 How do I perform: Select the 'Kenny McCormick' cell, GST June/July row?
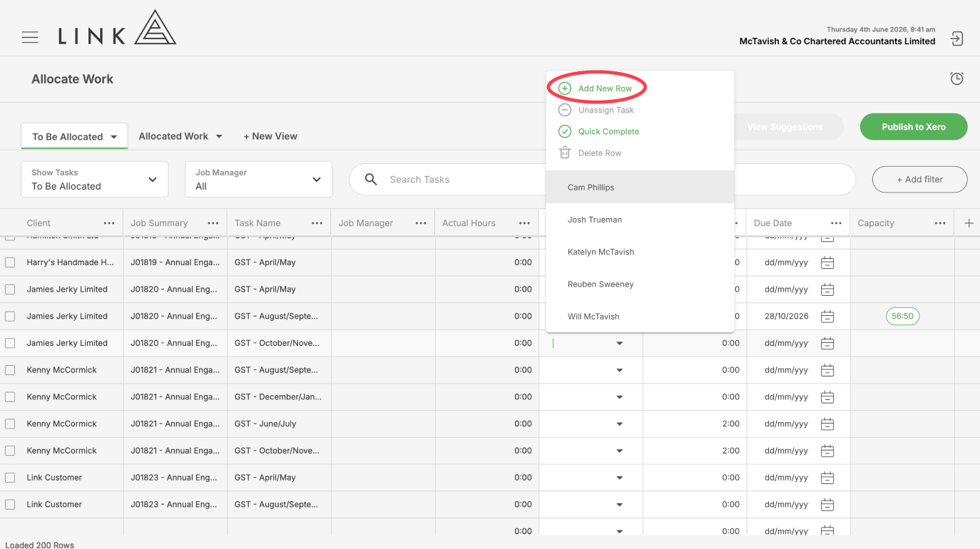(x=62, y=424)
